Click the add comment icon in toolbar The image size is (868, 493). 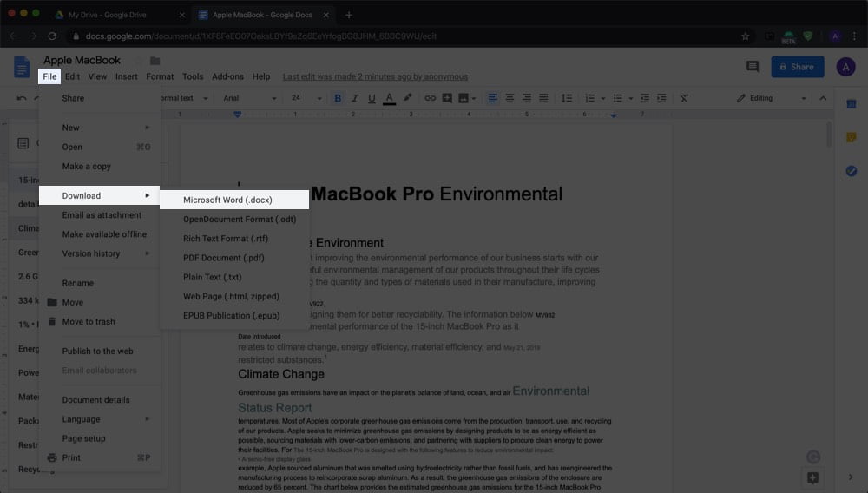[x=447, y=98]
